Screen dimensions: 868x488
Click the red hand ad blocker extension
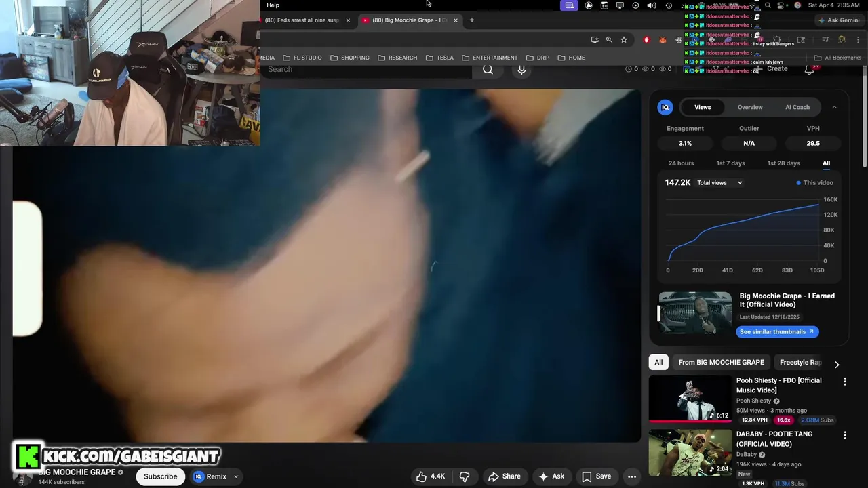[x=646, y=40]
